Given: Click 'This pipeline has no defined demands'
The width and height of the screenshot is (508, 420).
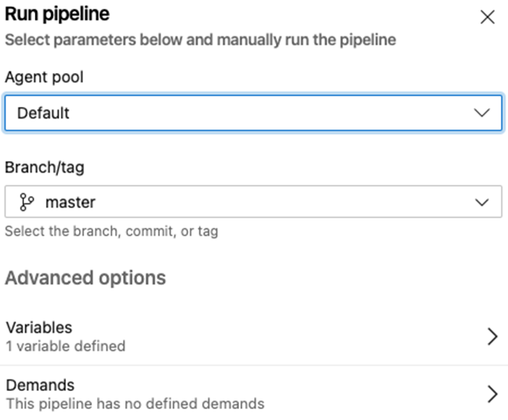Looking at the screenshot, I should point(135,404).
